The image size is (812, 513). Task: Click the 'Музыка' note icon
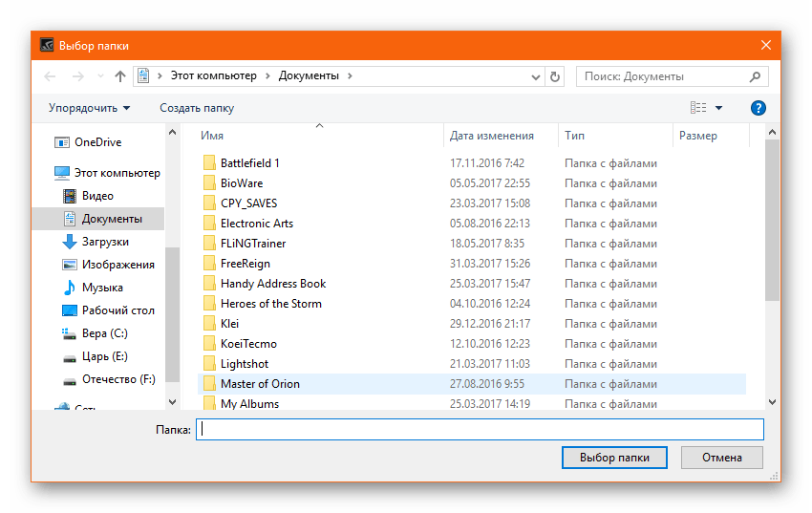tap(70, 288)
